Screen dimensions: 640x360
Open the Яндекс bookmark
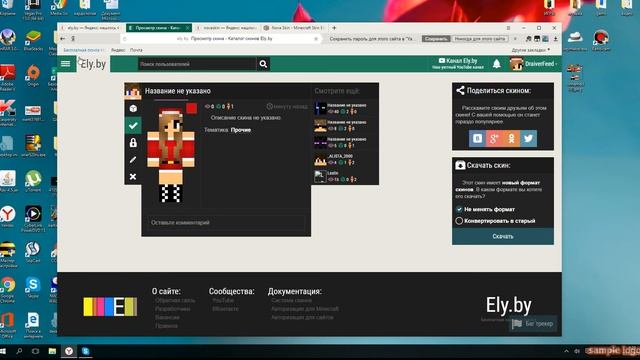pyautogui.click(x=118, y=50)
